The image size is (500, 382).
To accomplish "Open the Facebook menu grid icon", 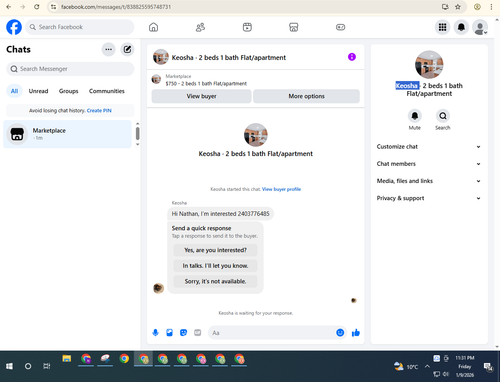I will click(x=442, y=27).
